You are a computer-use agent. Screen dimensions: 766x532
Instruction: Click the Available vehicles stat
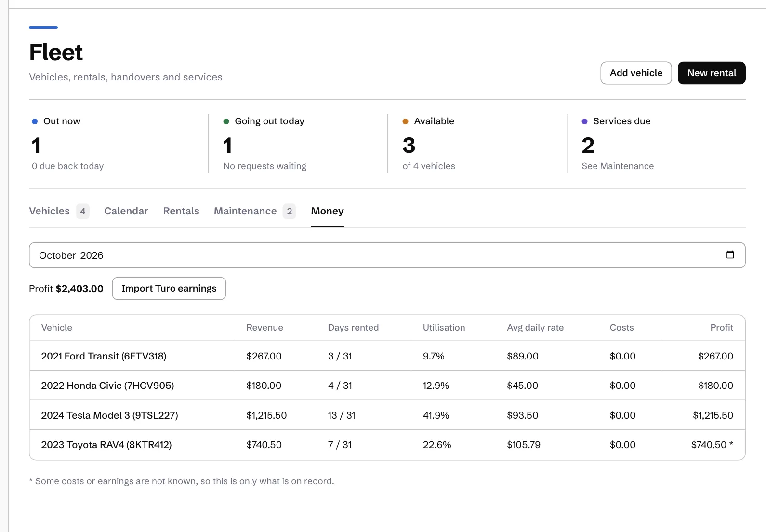pyautogui.click(x=477, y=144)
